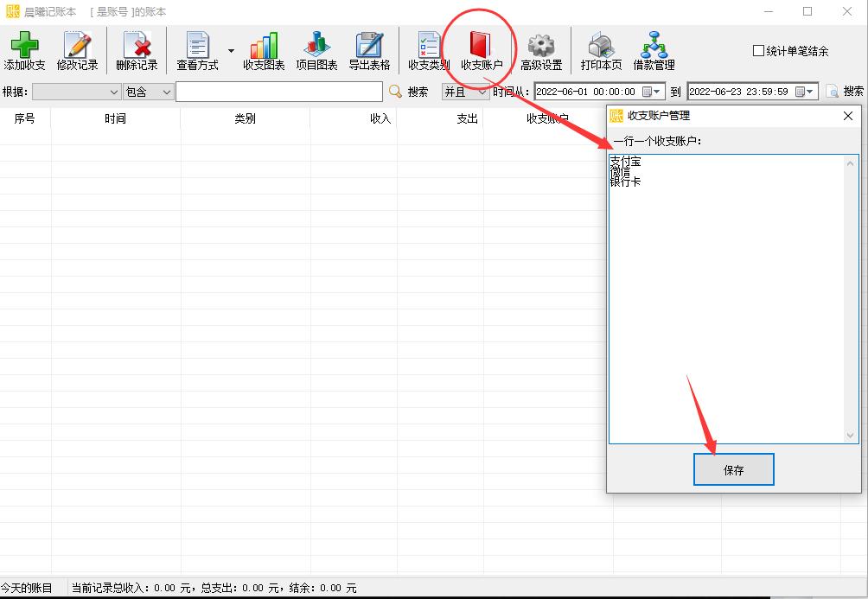
Task: Open 收支类别 category settings
Action: [x=429, y=51]
